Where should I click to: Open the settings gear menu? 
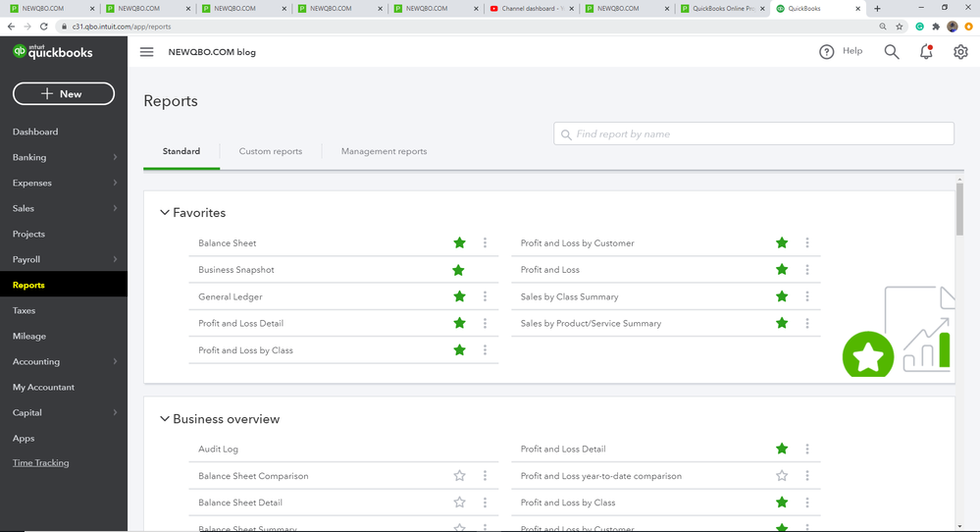(x=960, y=52)
